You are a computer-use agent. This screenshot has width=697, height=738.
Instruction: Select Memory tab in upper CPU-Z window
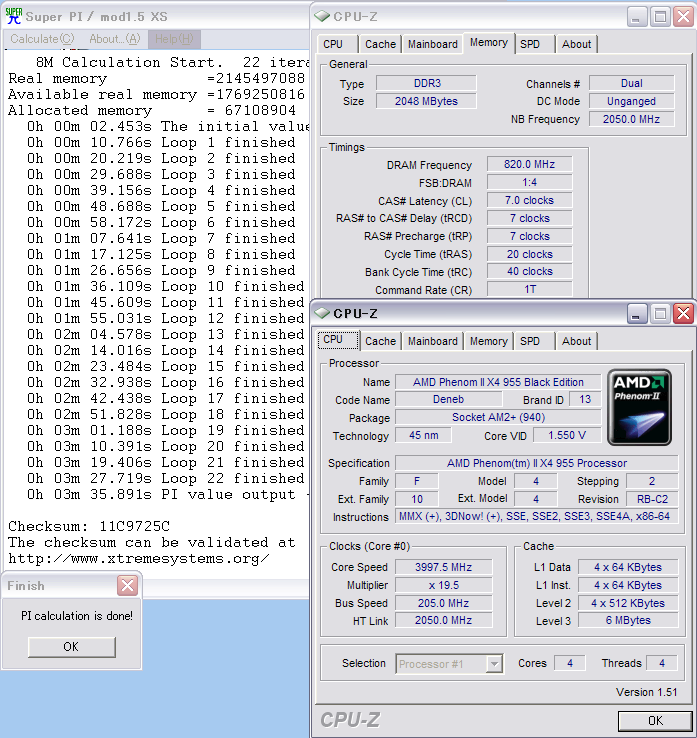point(489,43)
